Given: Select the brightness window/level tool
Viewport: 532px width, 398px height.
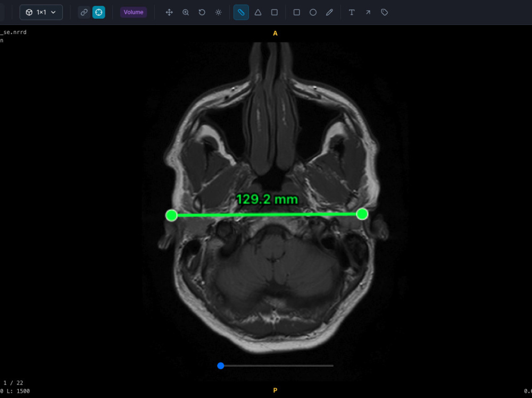Looking at the screenshot, I should point(219,12).
